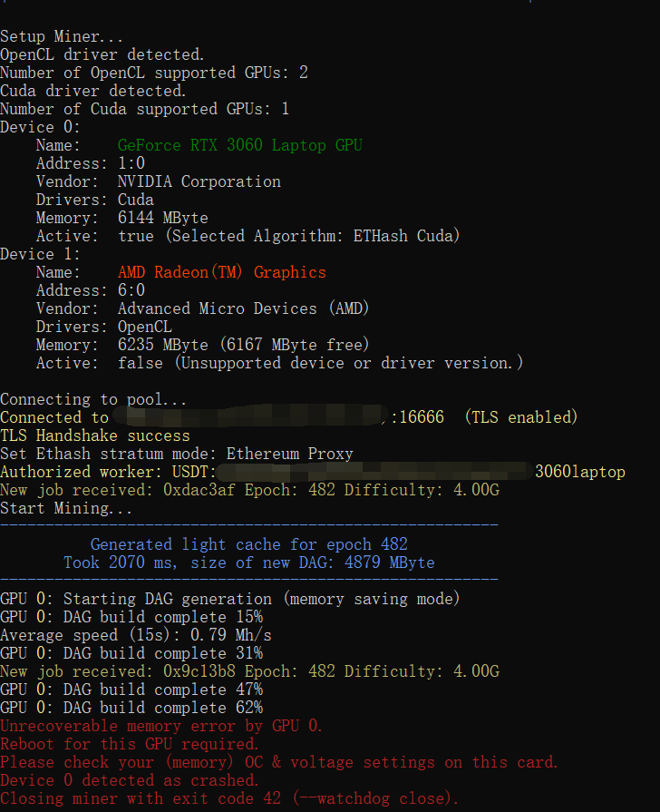The width and height of the screenshot is (660, 812).
Task: Click 'Address: 1:0' line
Action: pos(91,163)
